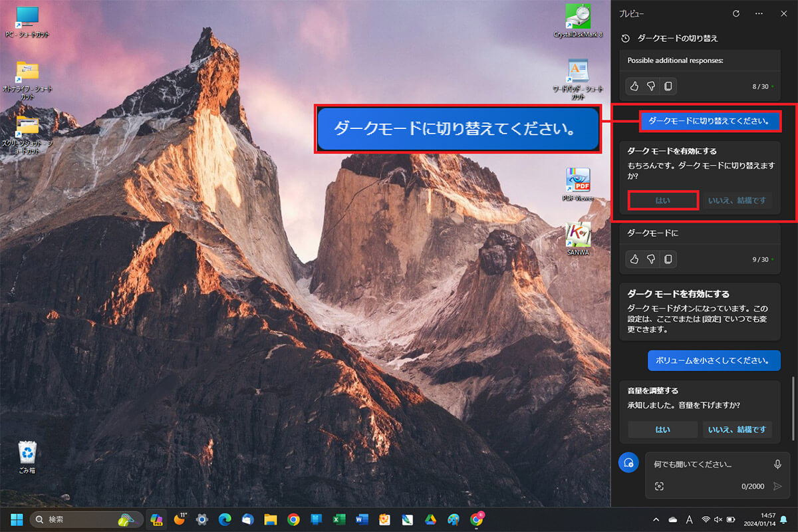Dislike the response marked 8/30

(651, 86)
